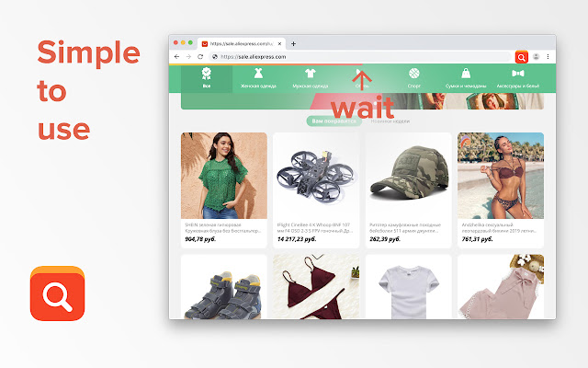The image size is (588, 368).
Task: Select the bow tie accessories category
Action: 518,78
